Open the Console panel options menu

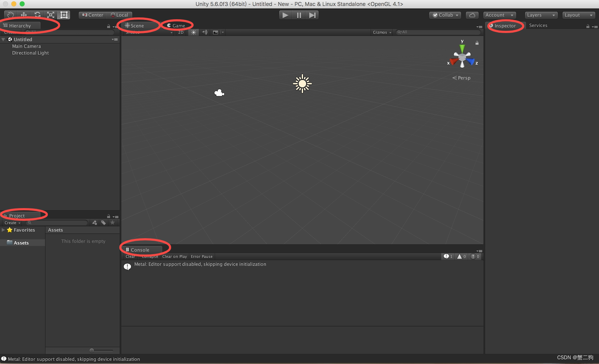click(479, 251)
